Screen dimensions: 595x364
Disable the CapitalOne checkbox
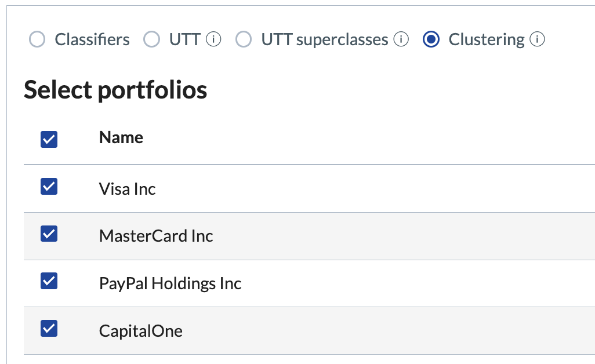[49, 329]
